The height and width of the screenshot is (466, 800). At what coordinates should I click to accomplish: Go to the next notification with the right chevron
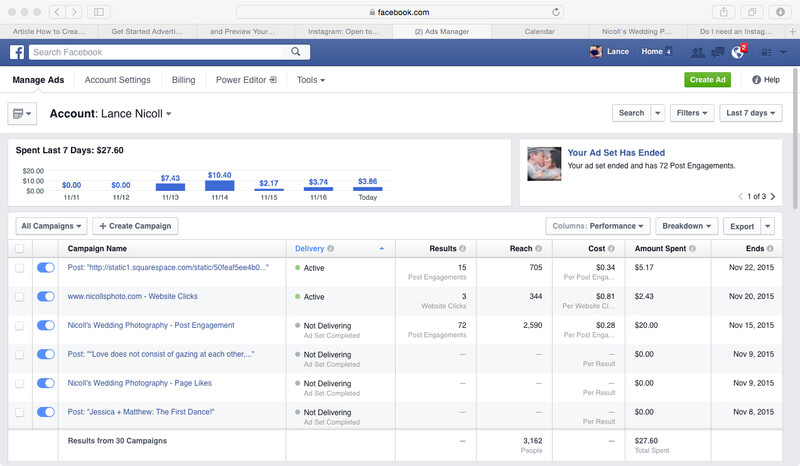(773, 197)
